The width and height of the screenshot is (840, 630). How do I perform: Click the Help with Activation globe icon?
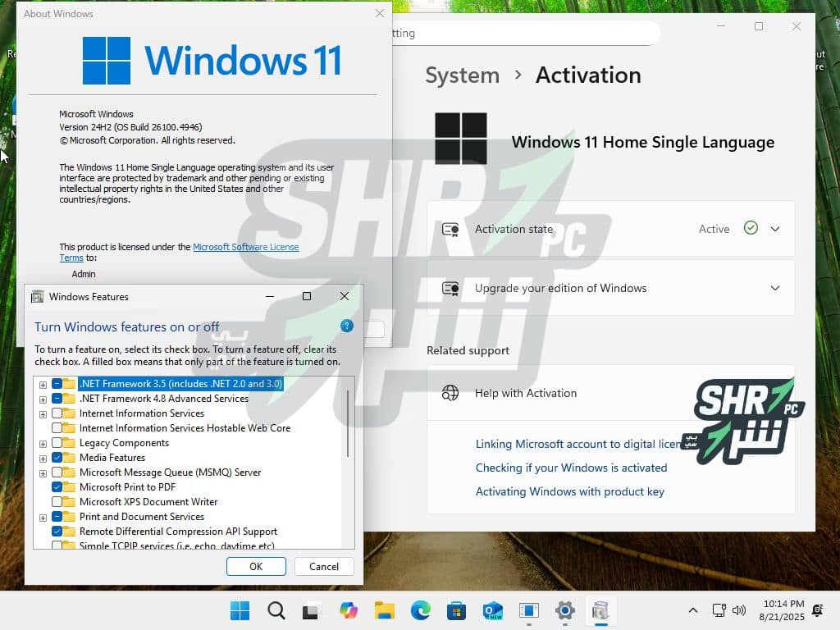point(450,393)
